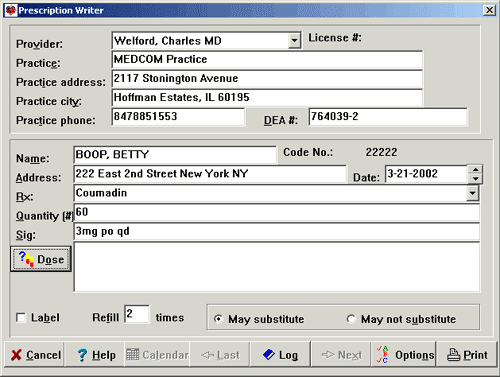This screenshot has height=377, width=500.
Task: Open the prescription Log
Action: (x=280, y=355)
